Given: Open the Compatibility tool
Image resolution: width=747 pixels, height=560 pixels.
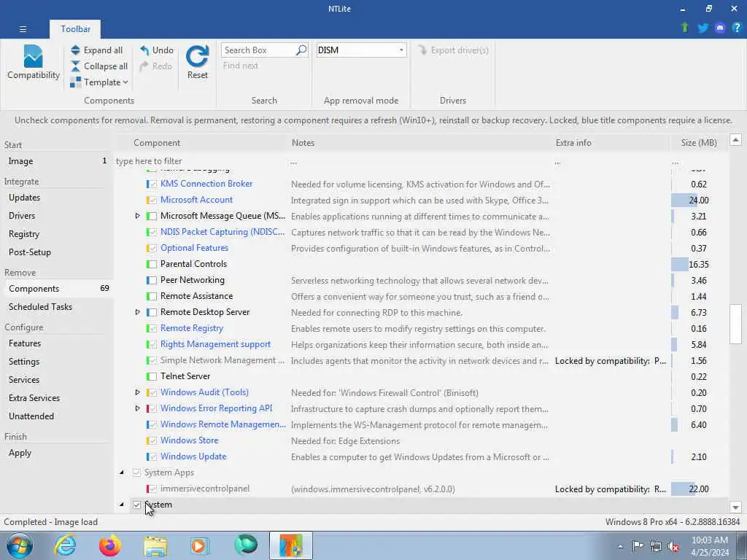Looking at the screenshot, I should coord(34,63).
